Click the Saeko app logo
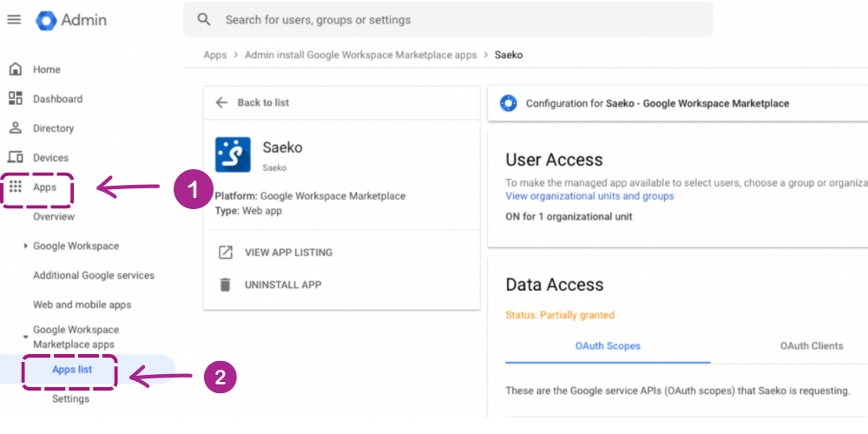868x434 pixels. point(233,155)
